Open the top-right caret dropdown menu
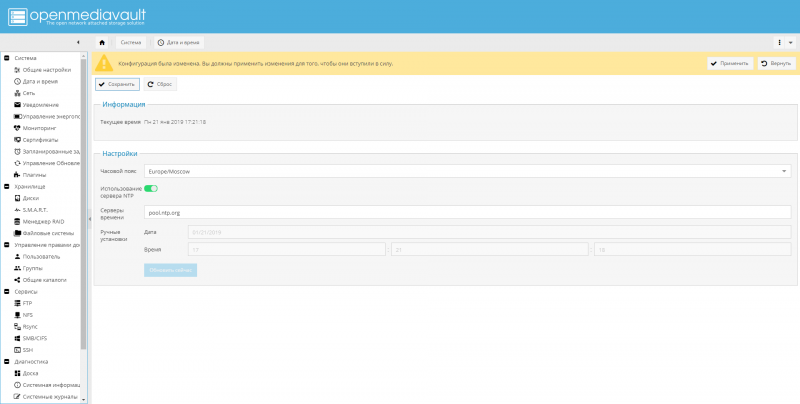The height and width of the screenshot is (404, 800). tap(791, 43)
